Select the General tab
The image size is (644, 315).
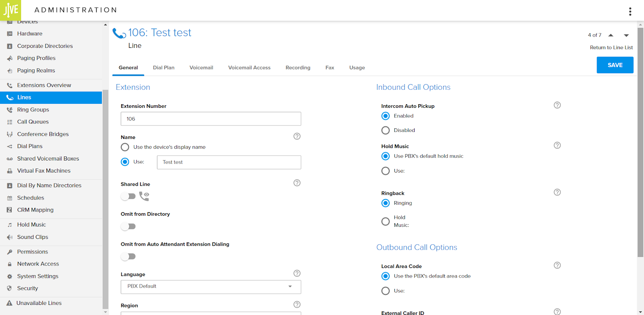[x=128, y=68]
